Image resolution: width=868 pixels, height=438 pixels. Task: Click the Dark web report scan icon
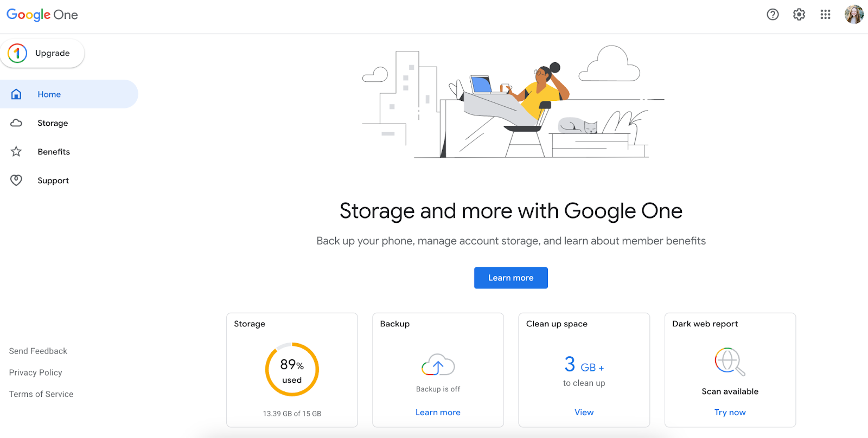click(730, 362)
